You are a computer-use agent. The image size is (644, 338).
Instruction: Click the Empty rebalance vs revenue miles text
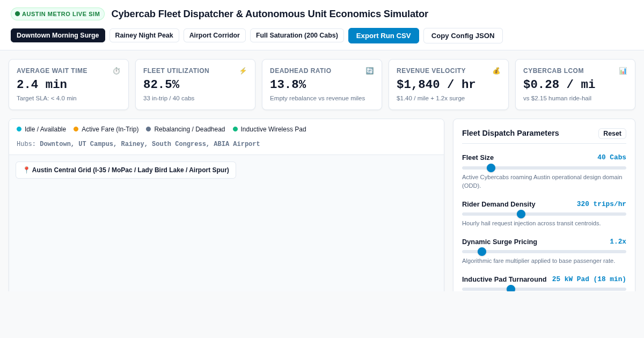click(318, 98)
